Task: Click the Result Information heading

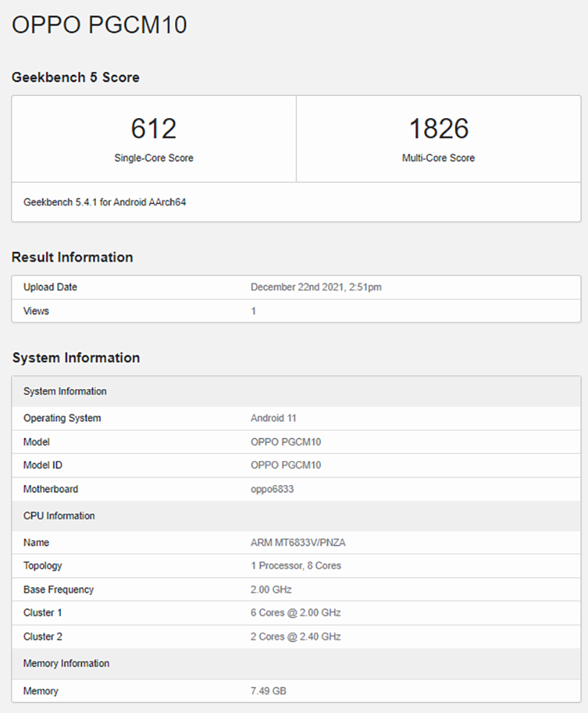Action: (x=72, y=257)
